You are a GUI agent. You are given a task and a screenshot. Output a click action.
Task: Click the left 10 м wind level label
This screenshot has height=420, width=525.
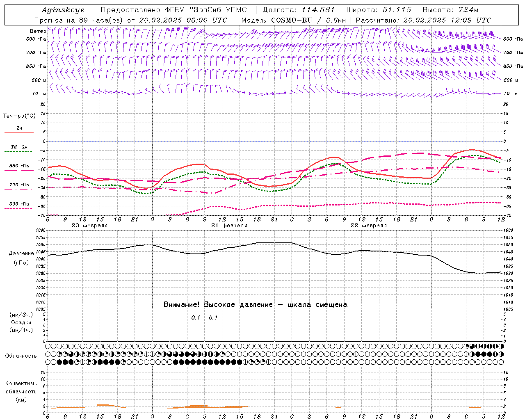pyautogui.click(x=39, y=94)
